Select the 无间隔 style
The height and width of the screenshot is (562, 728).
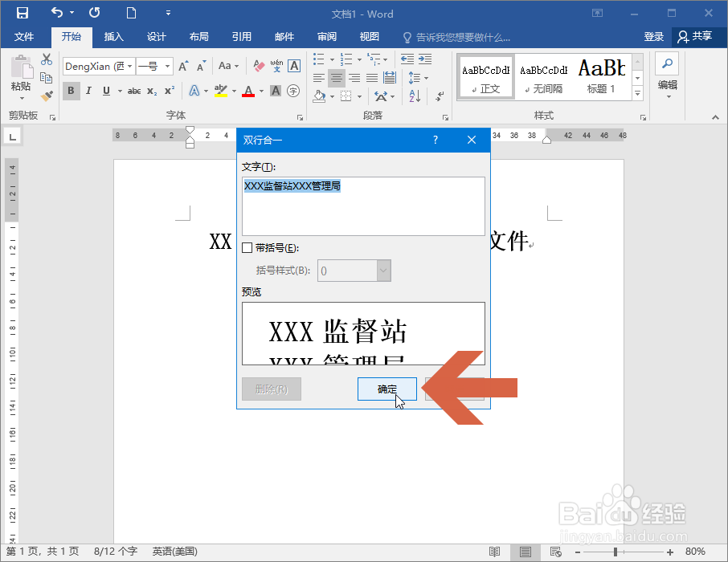543,77
